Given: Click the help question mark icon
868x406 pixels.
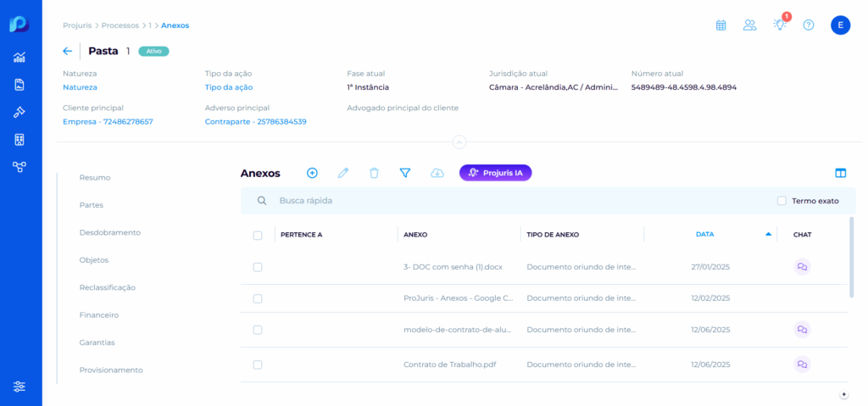Looking at the screenshot, I should point(809,25).
